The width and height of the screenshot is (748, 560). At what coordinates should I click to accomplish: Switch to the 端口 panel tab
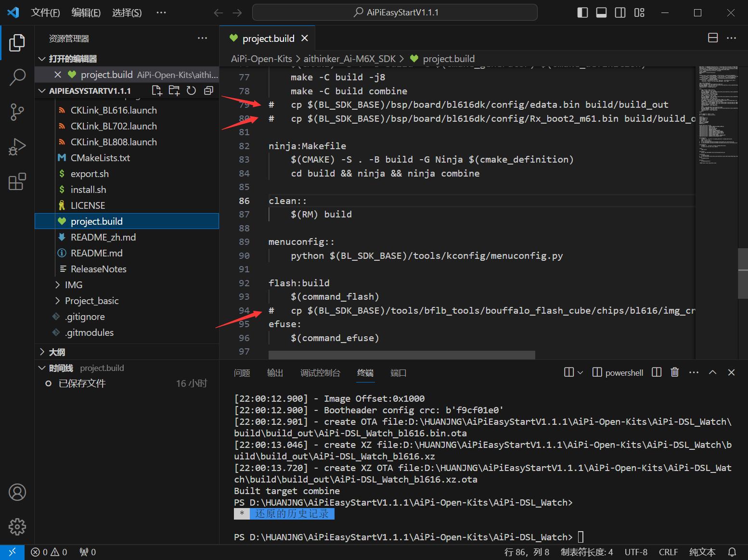click(399, 373)
